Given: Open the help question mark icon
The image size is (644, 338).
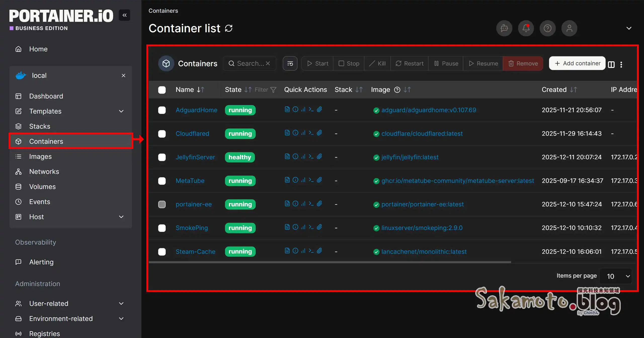Looking at the screenshot, I should tap(547, 28).
